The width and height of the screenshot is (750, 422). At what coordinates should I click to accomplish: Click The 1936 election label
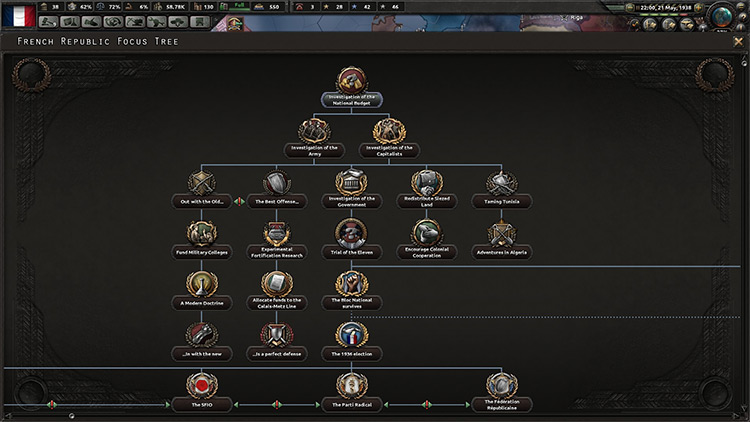point(352,354)
